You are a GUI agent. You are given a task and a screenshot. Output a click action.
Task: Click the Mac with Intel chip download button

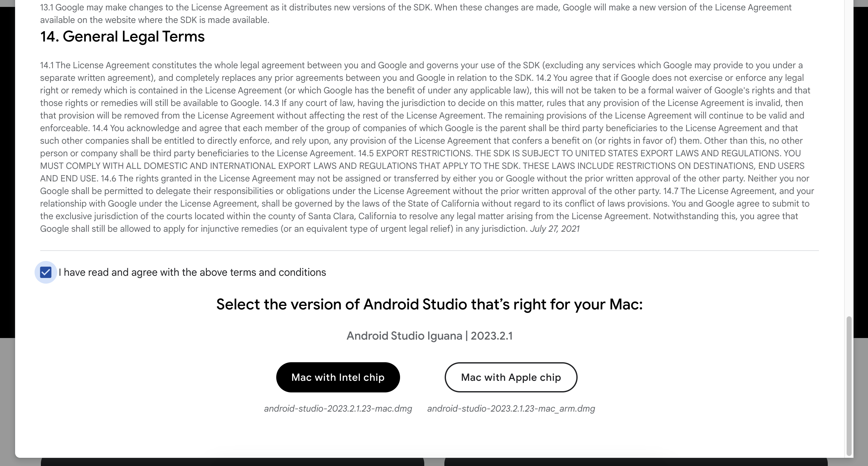click(338, 377)
